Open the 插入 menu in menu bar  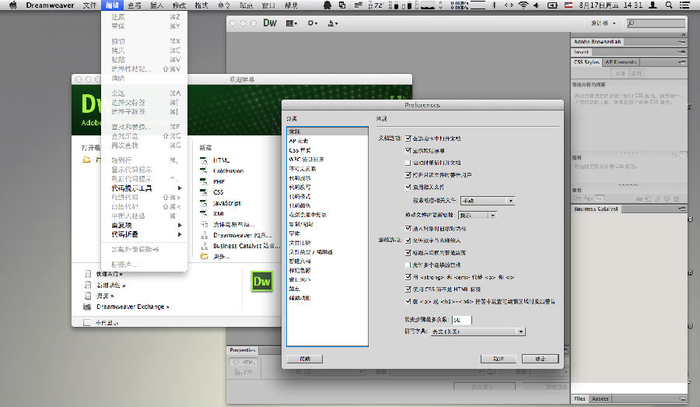[157, 5]
